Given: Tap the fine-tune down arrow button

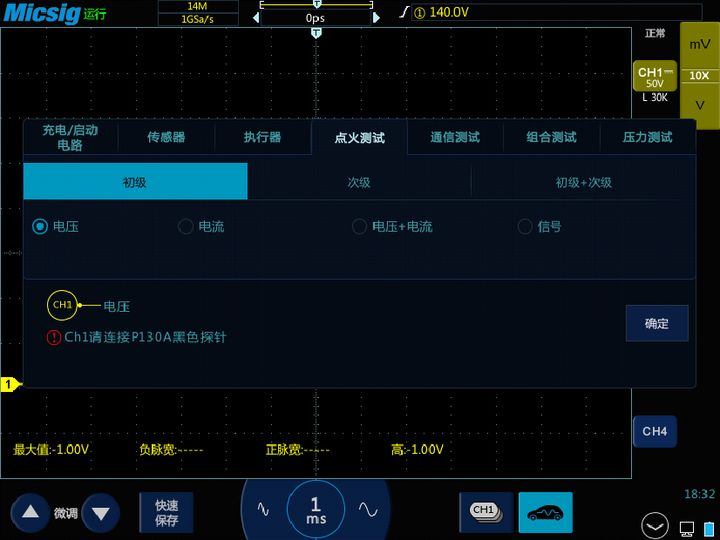Looking at the screenshot, I should pos(101,512).
